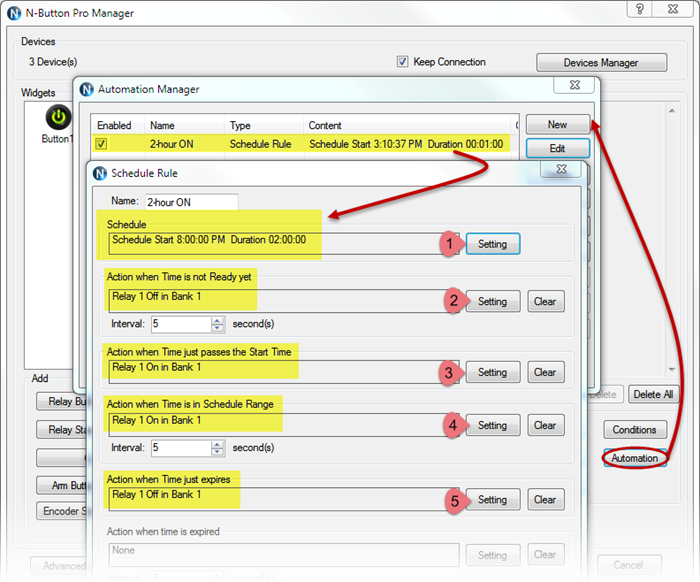Click Relay 1 On Start Time action field
This screenshot has height=582, width=700.
click(283, 372)
